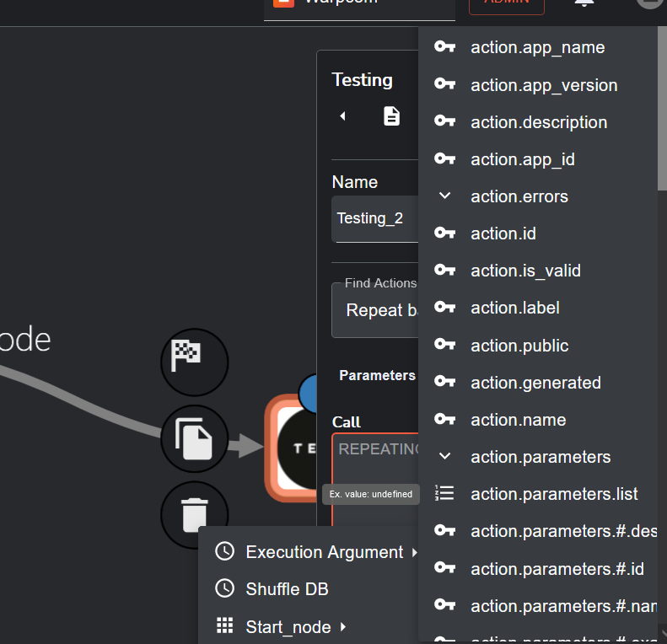Click key icon beside action.name

pyautogui.click(x=444, y=419)
